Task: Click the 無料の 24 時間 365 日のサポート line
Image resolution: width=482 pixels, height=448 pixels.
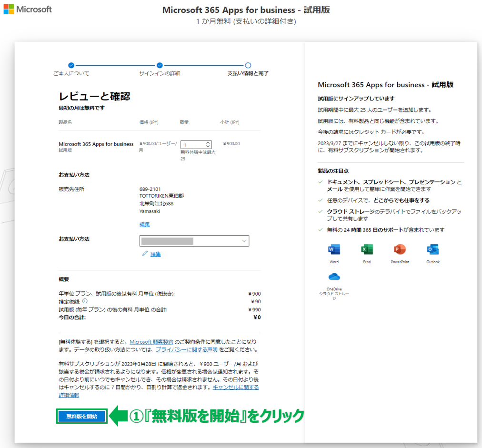Action: pos(385,230)
